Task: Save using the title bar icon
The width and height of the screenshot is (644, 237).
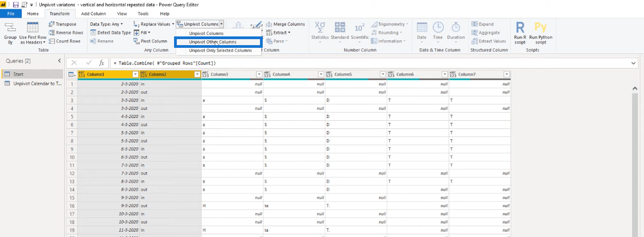Action: tap(16, 4)
